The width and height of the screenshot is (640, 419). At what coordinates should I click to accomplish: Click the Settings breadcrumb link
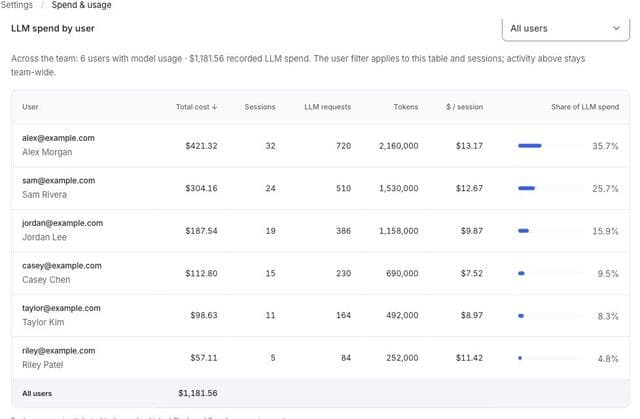(16, 5)
